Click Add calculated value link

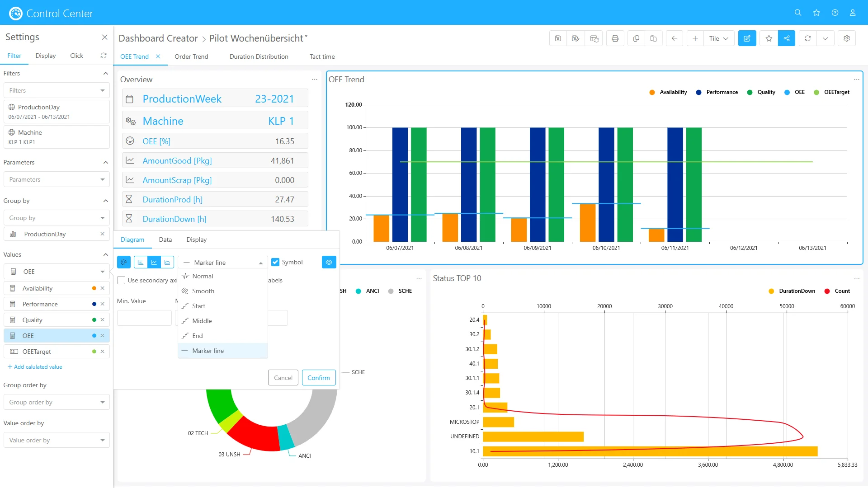(x=35, y=367)
